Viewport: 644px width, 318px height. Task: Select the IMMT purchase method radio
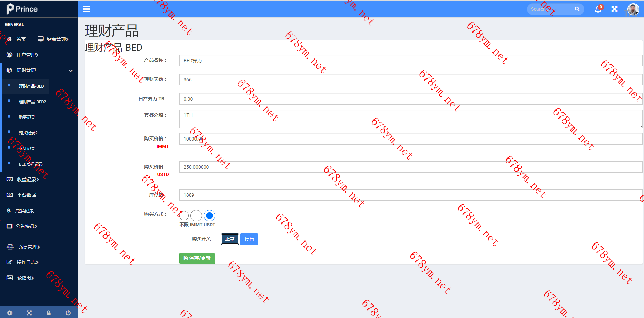196,216
